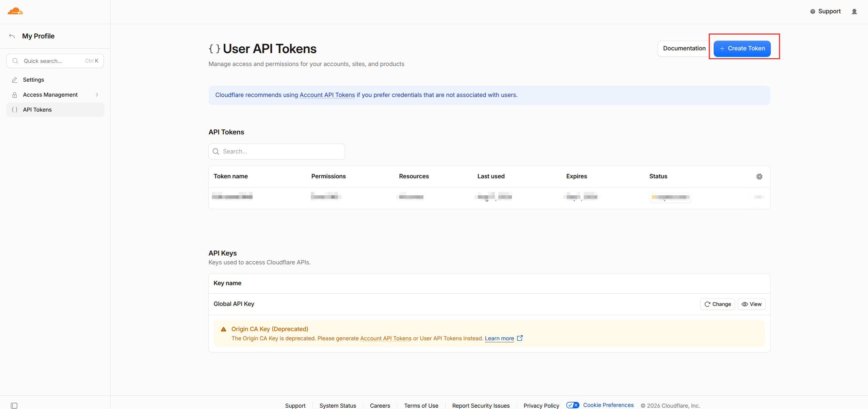Screen dimensions: 868x409
Task: Click the Status column header
Action: coord(658,176)
